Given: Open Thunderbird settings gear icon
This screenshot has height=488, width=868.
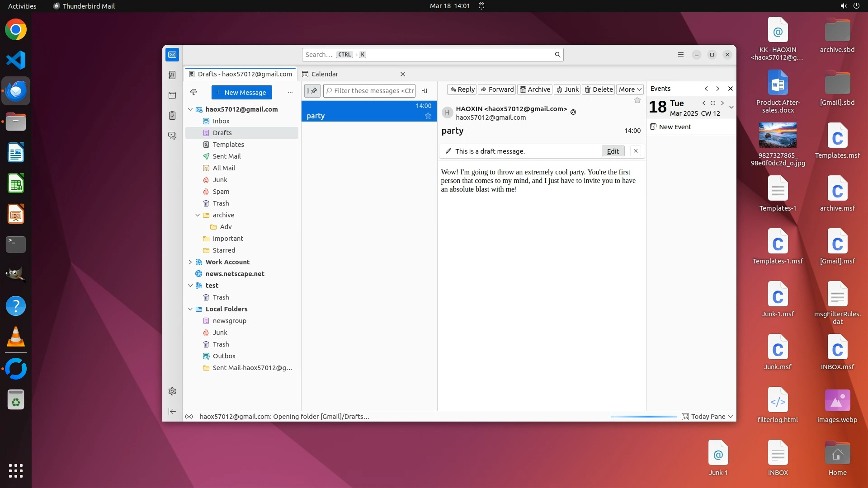Looking at the screenshot, I should coord(172,391).
